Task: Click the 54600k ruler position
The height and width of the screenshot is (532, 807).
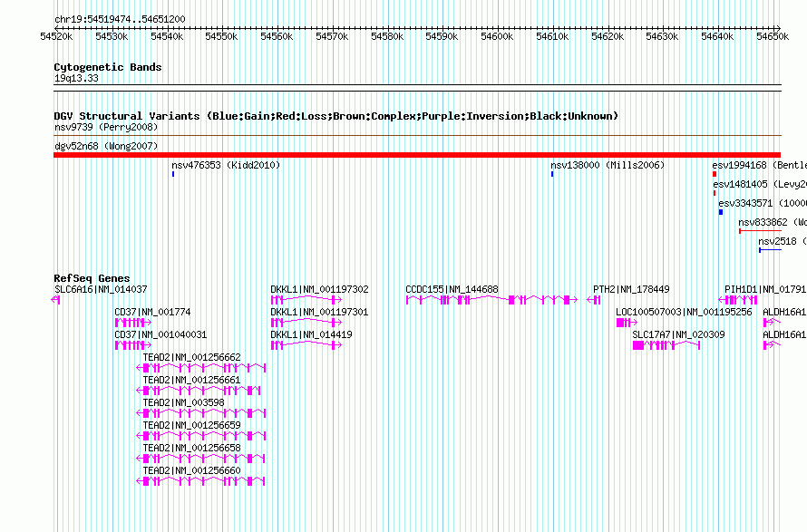Action: 497,37
